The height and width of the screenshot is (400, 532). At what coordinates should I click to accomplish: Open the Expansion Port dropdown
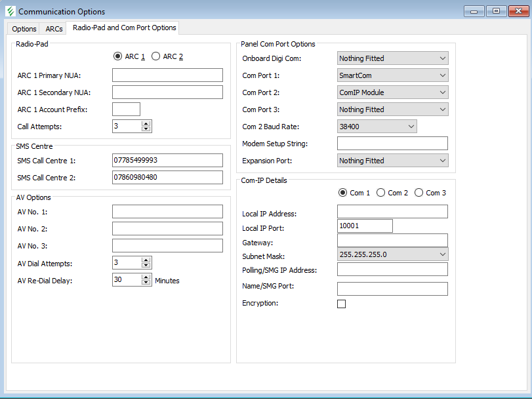click(x=392, y=161)
